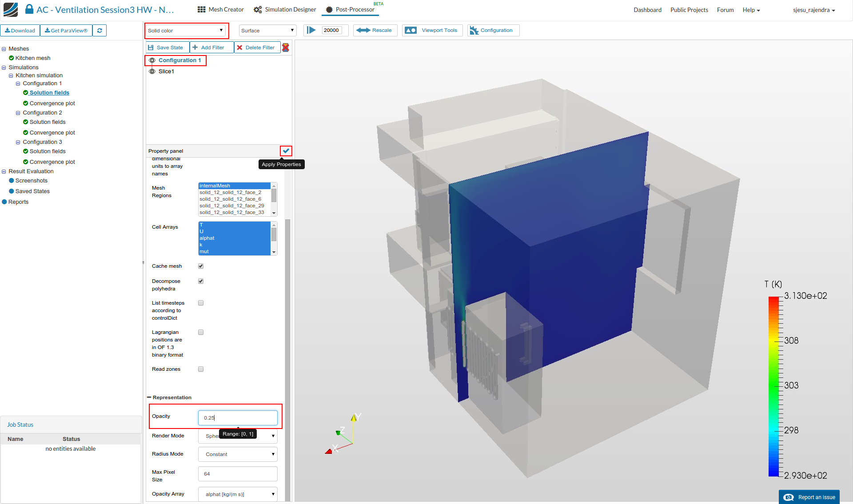Screen dimensions: 853x504
Task: Toggle visibility eye of Slice1
Action: [152, 71]
